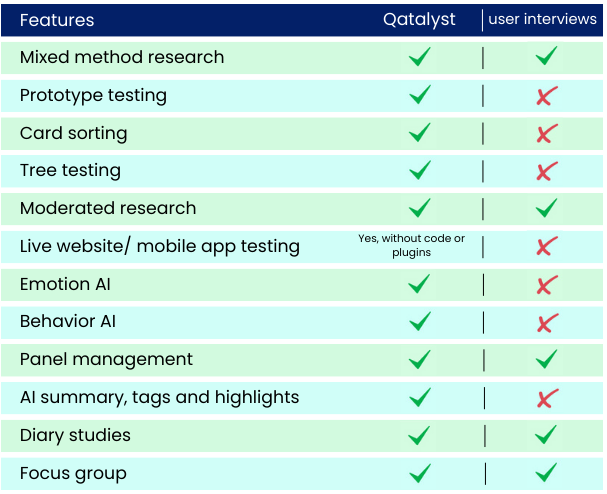607x494 pixels.
Task: Click Qatalyst checkmark for Behavior AI
Action: 420,321
